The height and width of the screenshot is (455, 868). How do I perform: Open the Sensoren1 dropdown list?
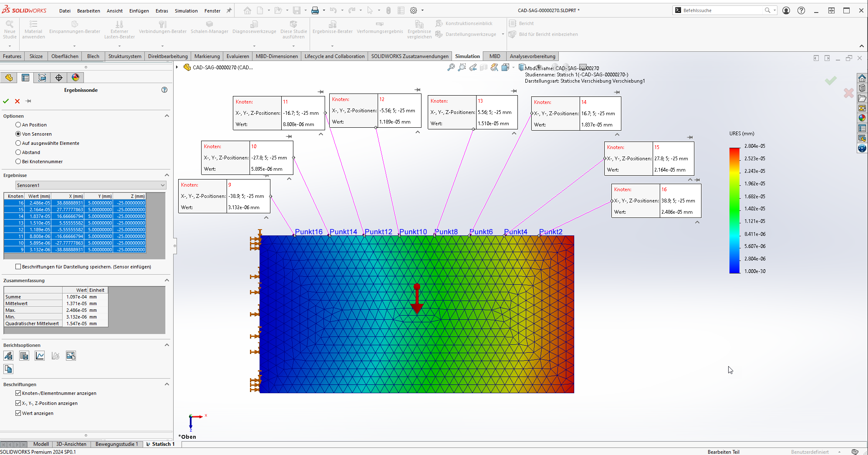pyautogui.click(x=162, y=185)
